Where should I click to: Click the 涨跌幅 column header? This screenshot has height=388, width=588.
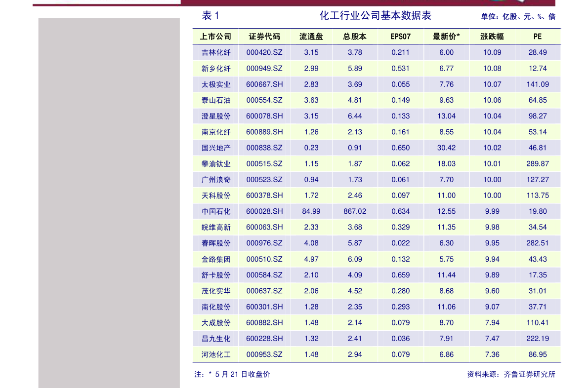coord(492,37)
